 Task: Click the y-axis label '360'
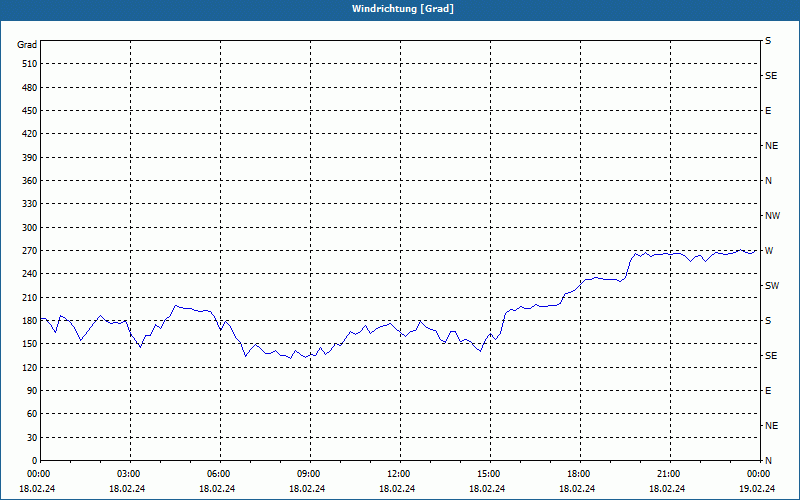coord(30,181)
